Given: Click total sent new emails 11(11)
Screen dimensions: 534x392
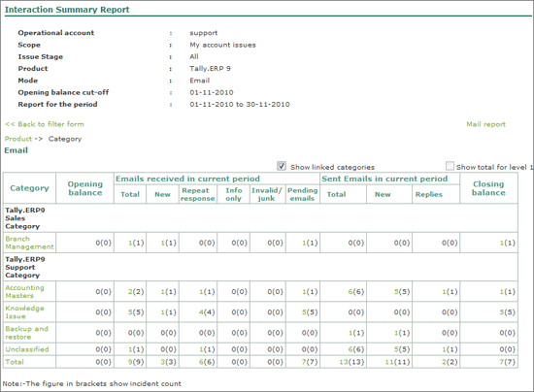Looking at the screenshot, I should 397,362.
